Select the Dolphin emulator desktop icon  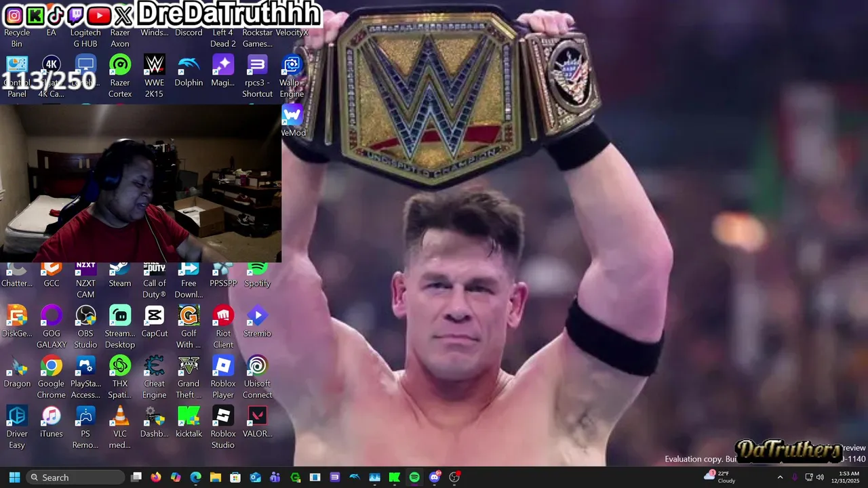click(x=189, y=65)
